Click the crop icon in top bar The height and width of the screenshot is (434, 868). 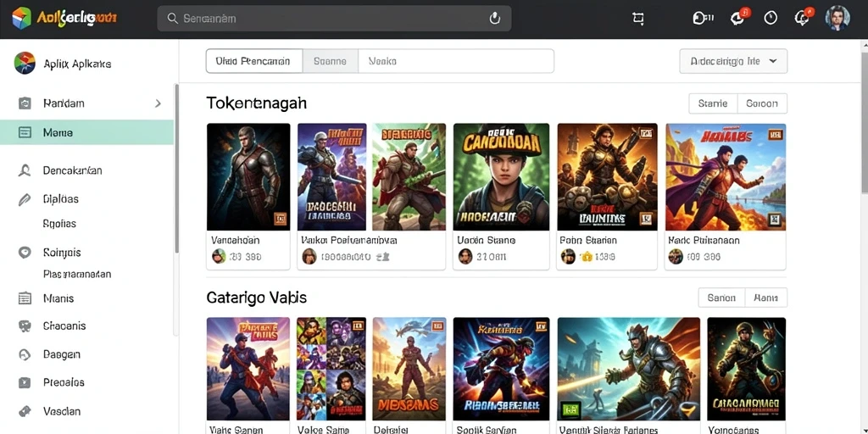coord(638,19)
